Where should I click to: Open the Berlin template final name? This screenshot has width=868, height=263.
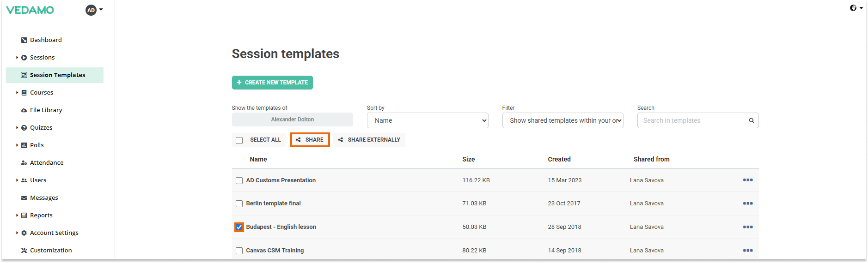point(273,203)
